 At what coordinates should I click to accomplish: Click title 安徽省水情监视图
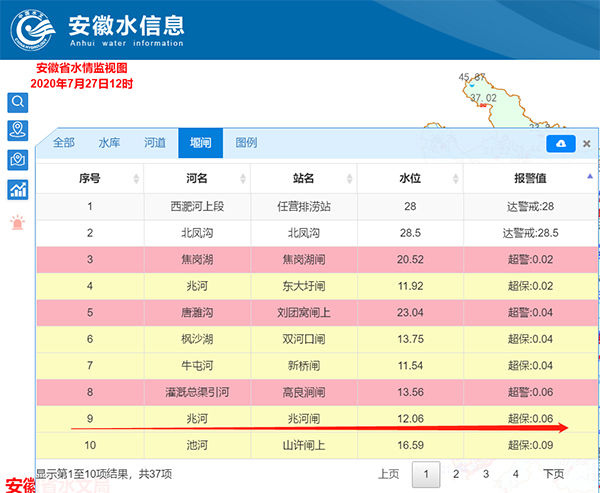(82, 69)
